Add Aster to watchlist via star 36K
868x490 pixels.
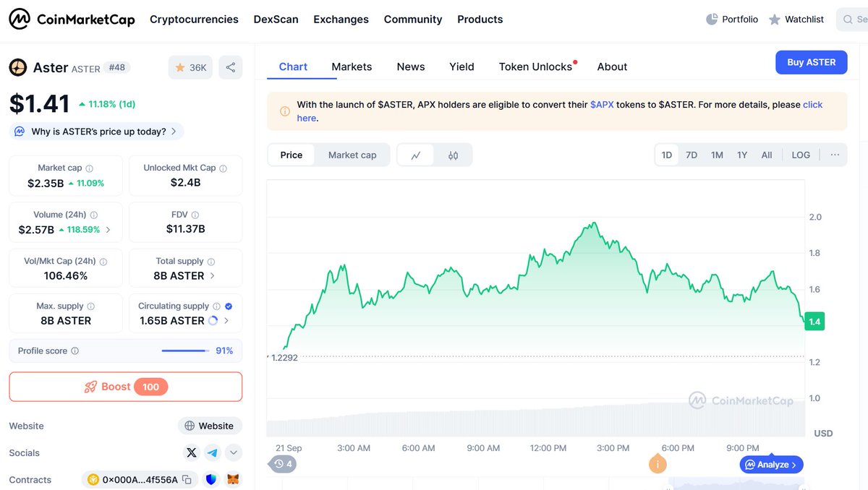(x=191, y=67)
